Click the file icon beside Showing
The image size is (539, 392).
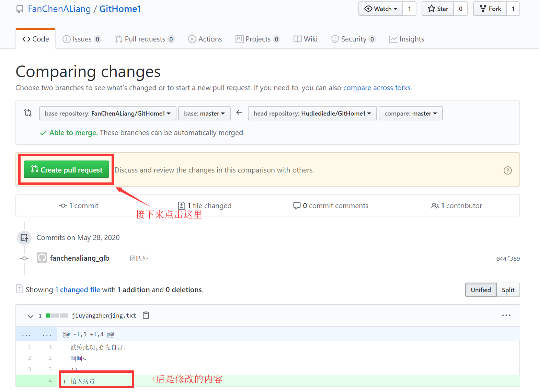click(20, 289)
